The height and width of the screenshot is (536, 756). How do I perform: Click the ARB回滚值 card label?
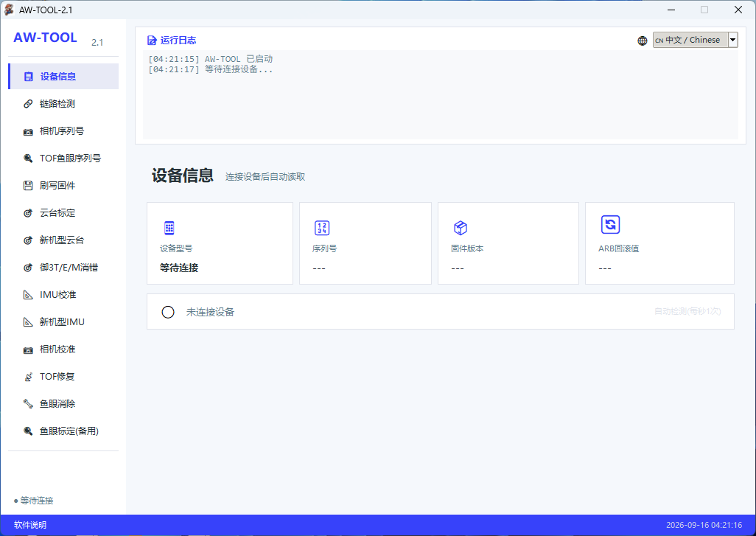click(x=619, y=248)
